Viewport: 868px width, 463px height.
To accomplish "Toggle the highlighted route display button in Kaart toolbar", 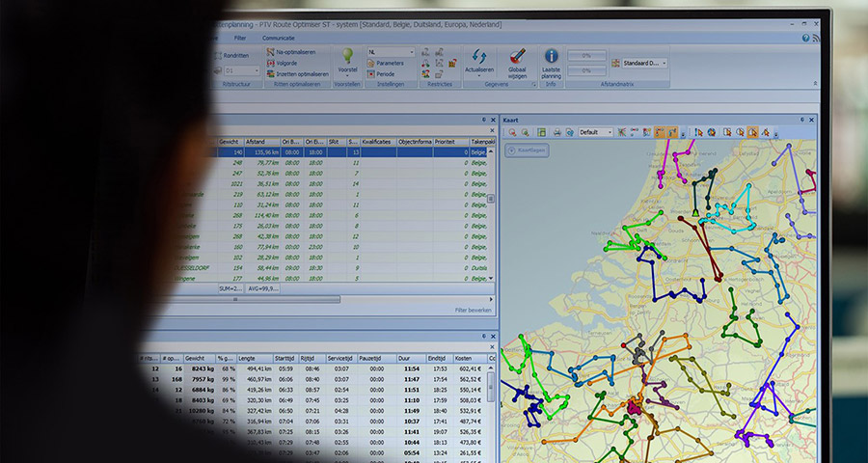I will 662,132.
